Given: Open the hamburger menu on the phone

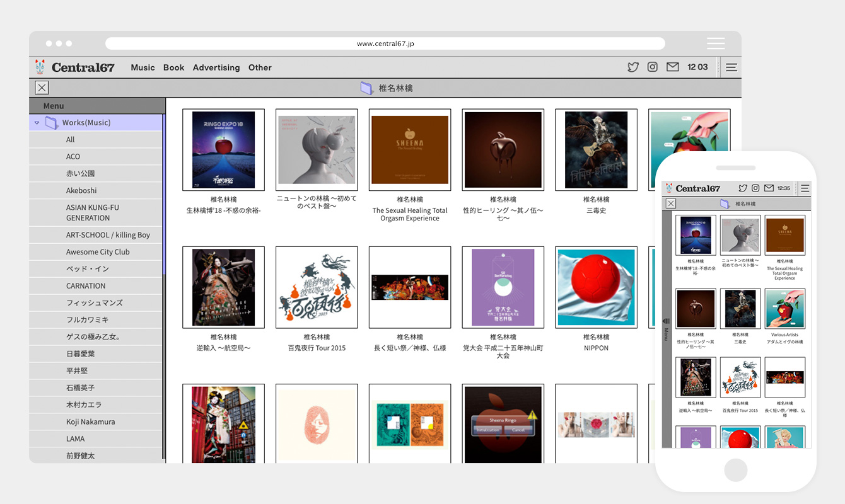Looking at the screenshot, I should [805, 188].
